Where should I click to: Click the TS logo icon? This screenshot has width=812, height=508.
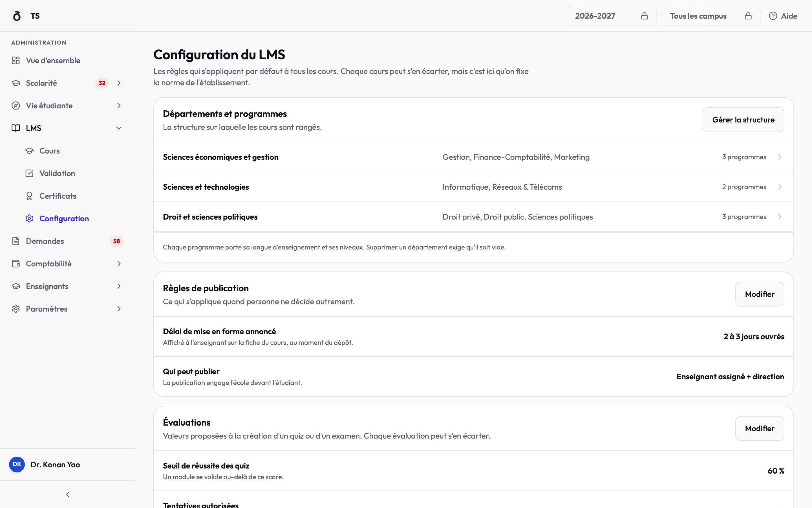(x=17, y=16)
